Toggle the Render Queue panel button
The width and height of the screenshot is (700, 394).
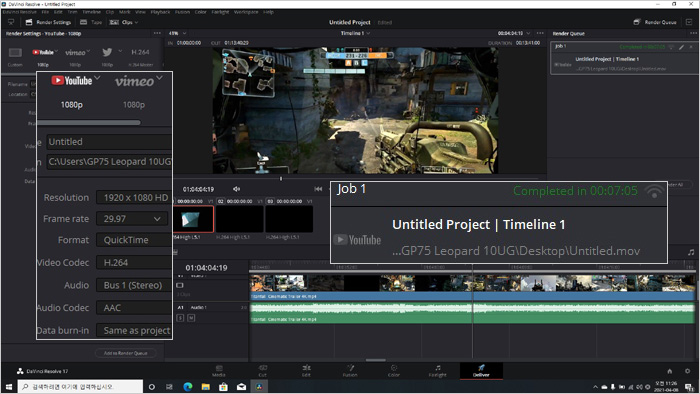655,22
